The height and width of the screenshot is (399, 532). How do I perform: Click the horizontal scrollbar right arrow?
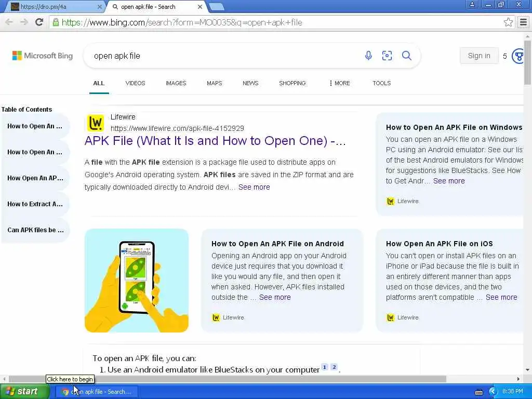click(x=518, y=379)
